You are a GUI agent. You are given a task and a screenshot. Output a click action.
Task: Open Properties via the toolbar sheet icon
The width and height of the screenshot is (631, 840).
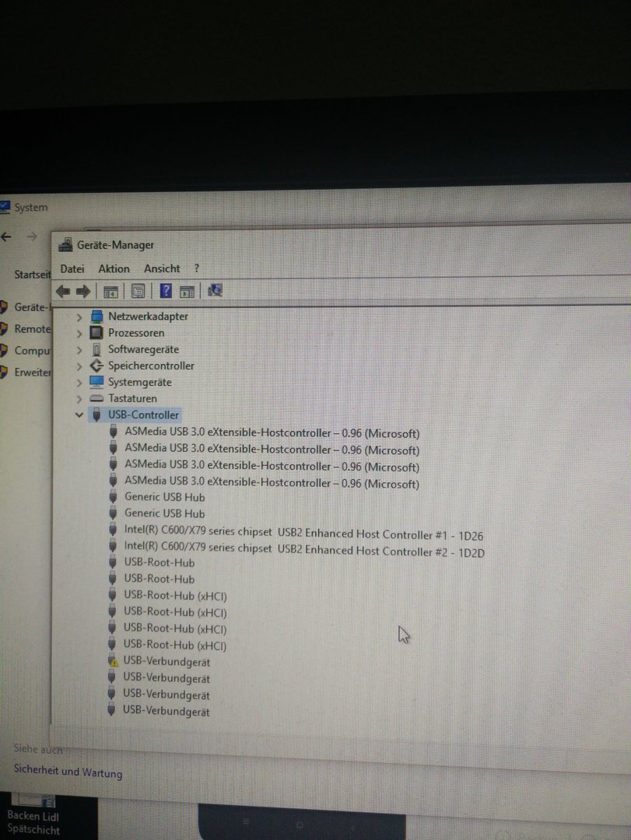pyautogui.click(x=138, y=292)
